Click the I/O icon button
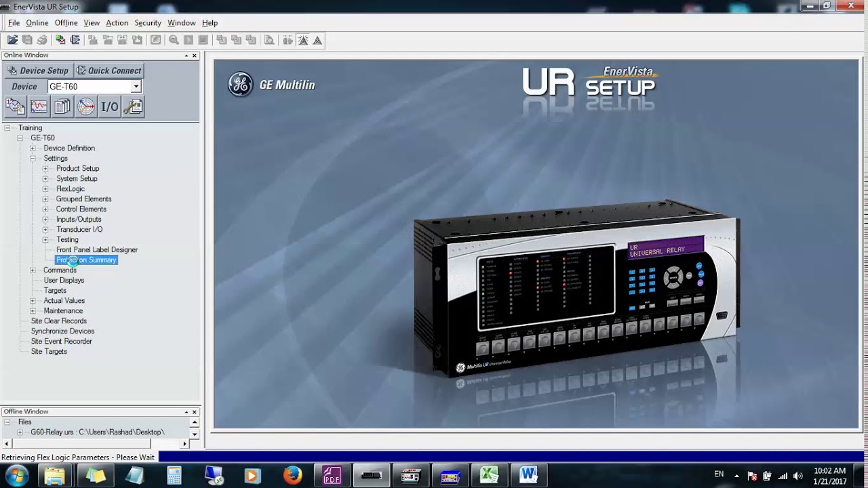Viewport: 868px width, 488px height. pos(109,106)
